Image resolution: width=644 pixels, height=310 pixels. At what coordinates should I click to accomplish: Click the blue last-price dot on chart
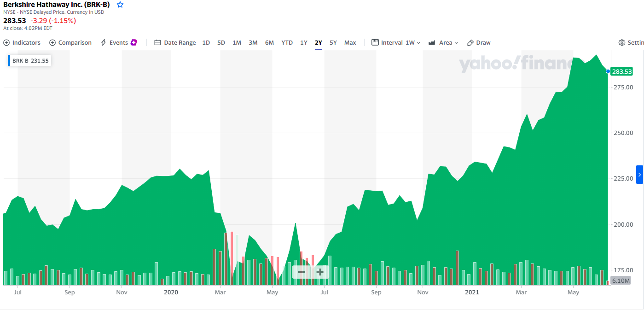[x=608, y=71]
